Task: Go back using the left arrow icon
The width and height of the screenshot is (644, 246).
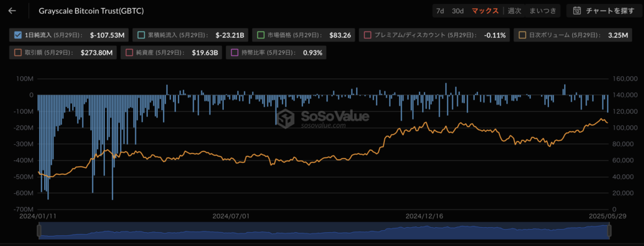Action: (x=13, y=11)
